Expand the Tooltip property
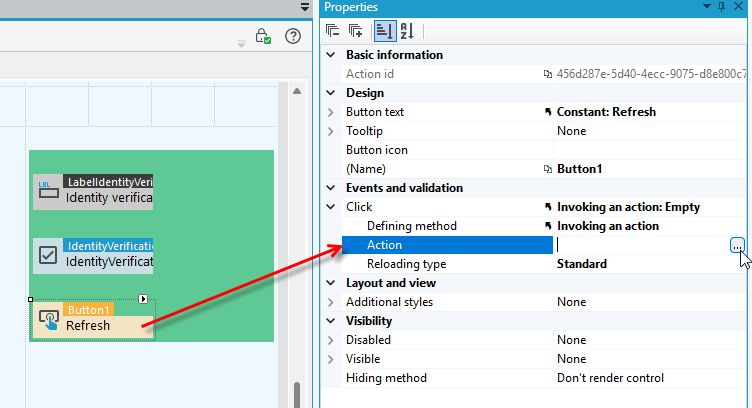 [330, 131]
